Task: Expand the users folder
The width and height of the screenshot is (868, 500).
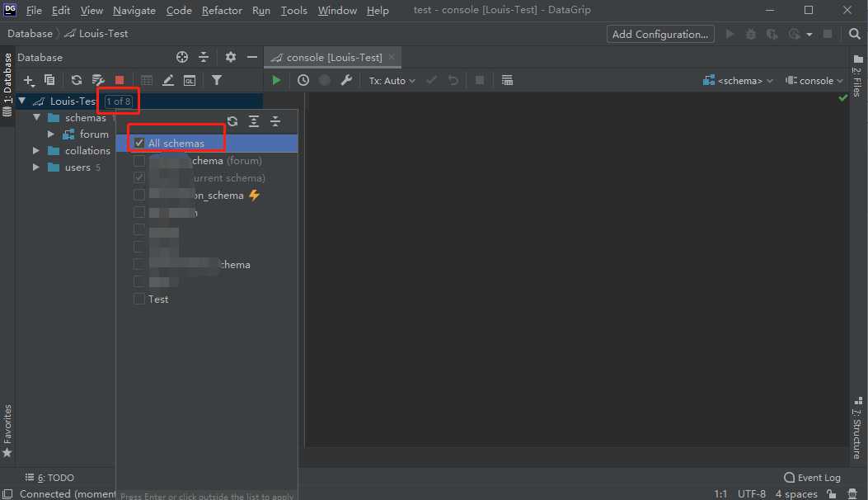Action: click(36, 167)
